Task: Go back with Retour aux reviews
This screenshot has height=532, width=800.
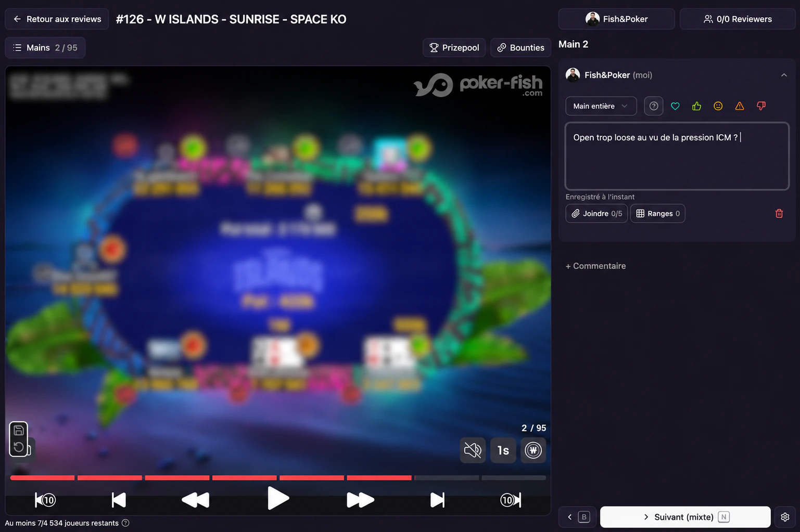Action: coord(57,19)
